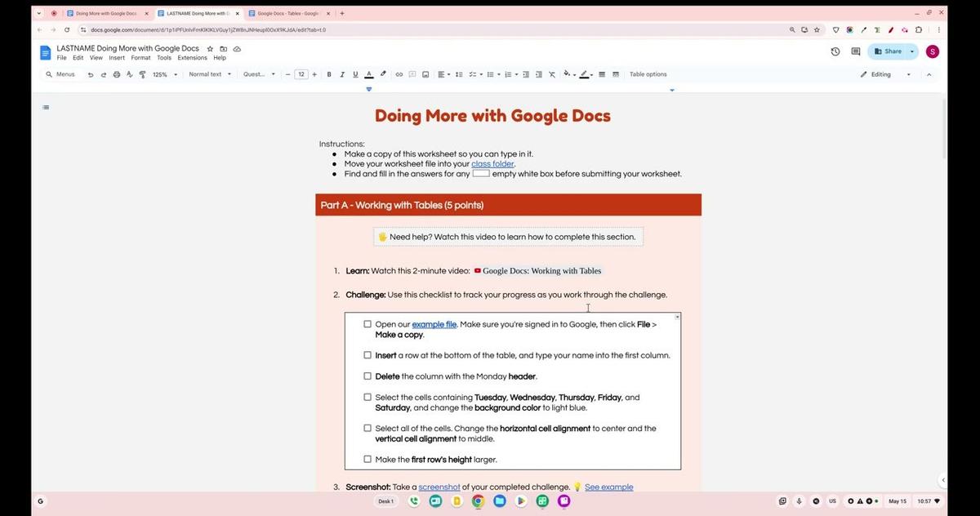Check the 'Make the first row's height' checkbox
The image size is (980, 516).
click(367, 459)
